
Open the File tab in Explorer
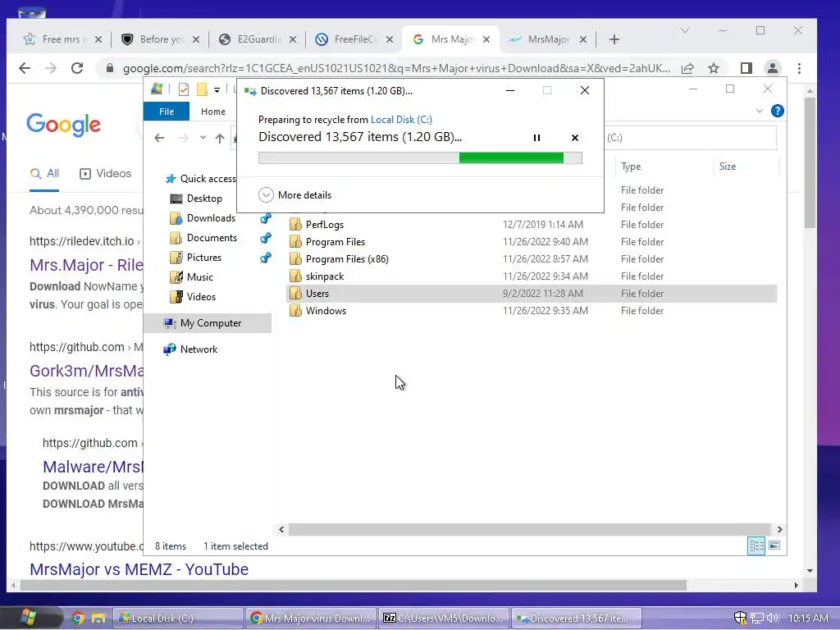click(x=166, y=112)
